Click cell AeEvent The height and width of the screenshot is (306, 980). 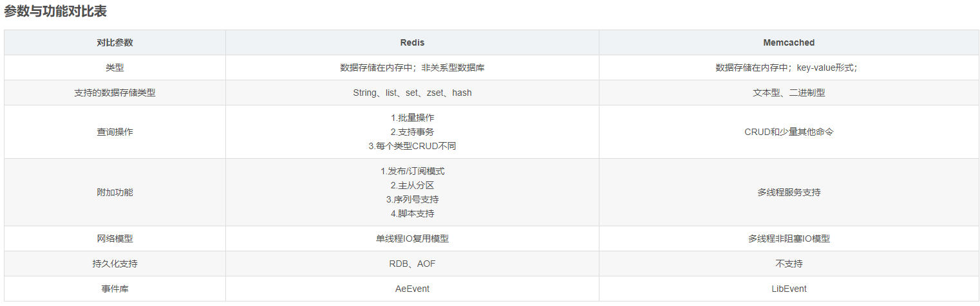[x=412, y=289]
